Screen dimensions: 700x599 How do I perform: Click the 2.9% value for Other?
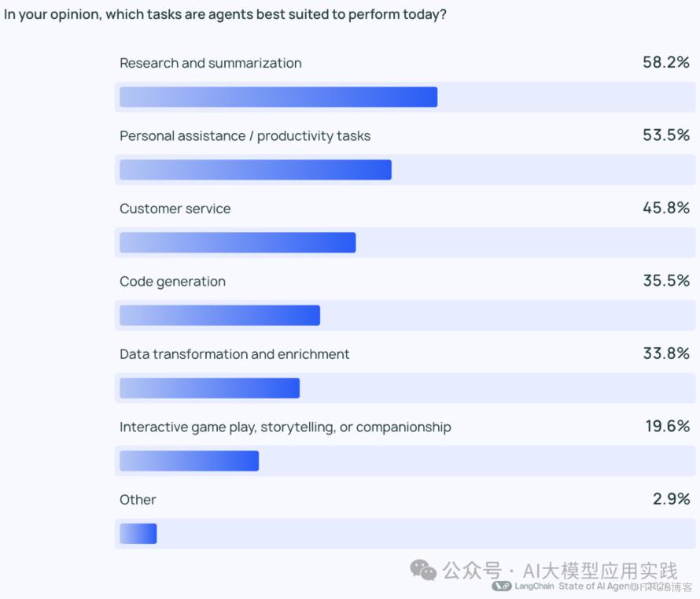670,499
